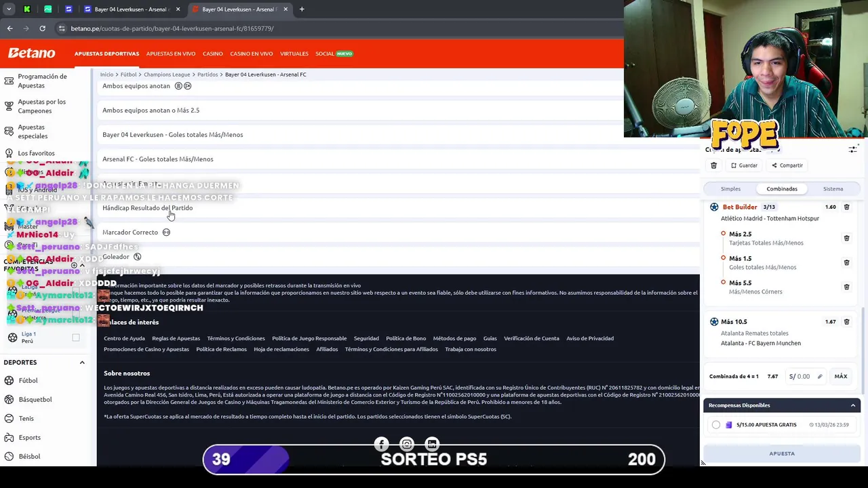Open bet slip settings sliders icon
Viewport: 868px width, 488px height.
(852, 149)
